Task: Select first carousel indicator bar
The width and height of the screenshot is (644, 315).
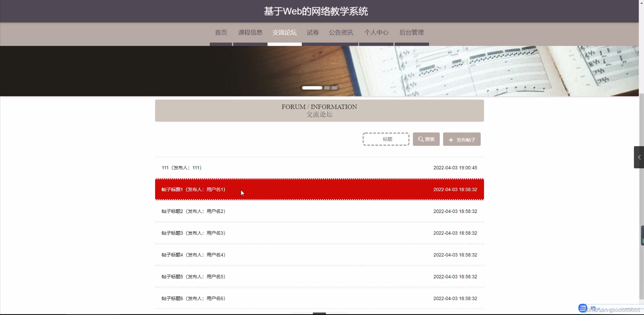Action: (x=312, y=88)
